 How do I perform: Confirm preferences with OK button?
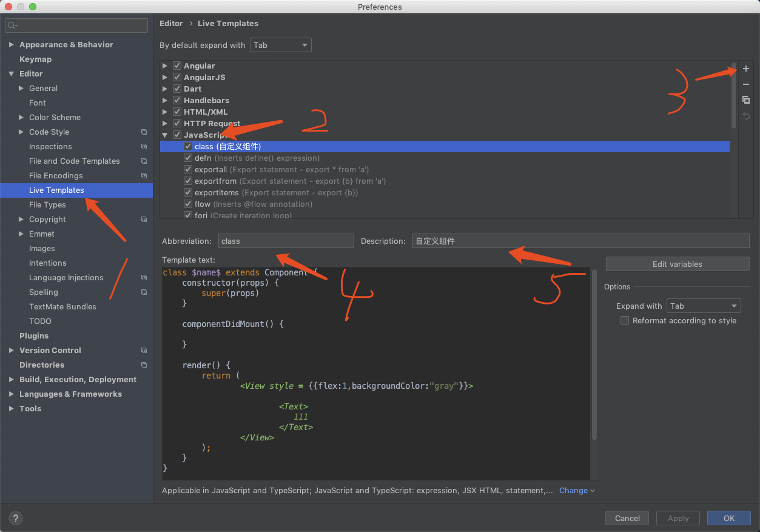tap(729, 518)
